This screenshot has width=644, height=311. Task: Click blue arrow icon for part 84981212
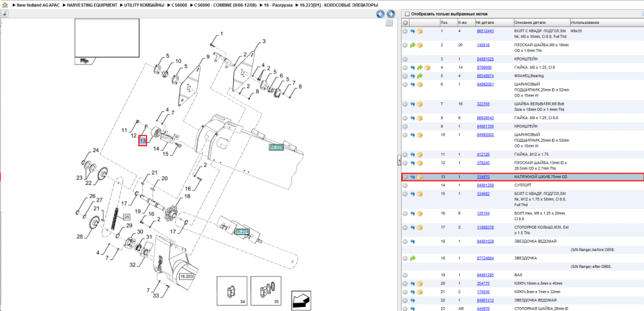point(412,300)
